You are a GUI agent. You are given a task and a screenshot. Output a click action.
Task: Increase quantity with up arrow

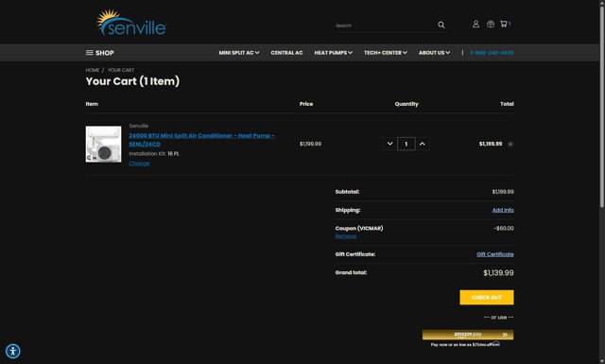coord(423,144)
